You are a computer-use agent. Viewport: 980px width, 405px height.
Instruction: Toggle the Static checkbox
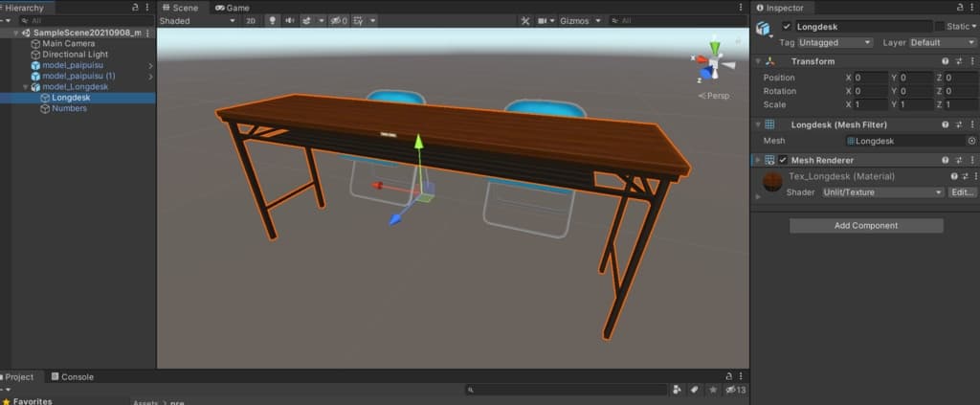click(x=940, y=26)
